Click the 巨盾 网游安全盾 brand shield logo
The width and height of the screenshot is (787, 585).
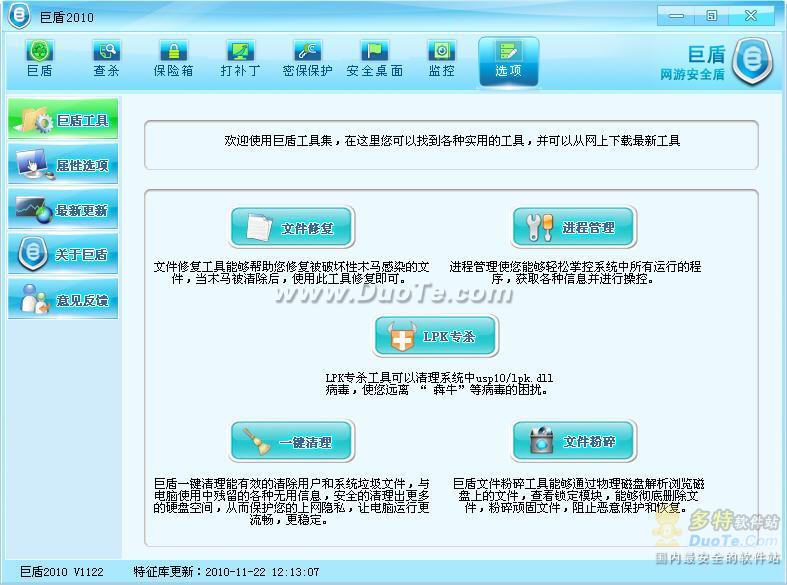tap(751, 61)
